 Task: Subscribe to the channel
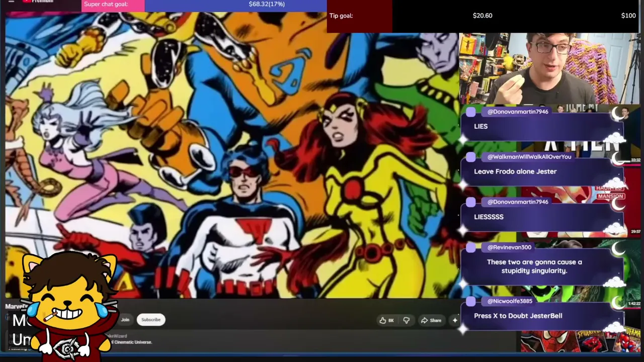(x=151, y=320)
